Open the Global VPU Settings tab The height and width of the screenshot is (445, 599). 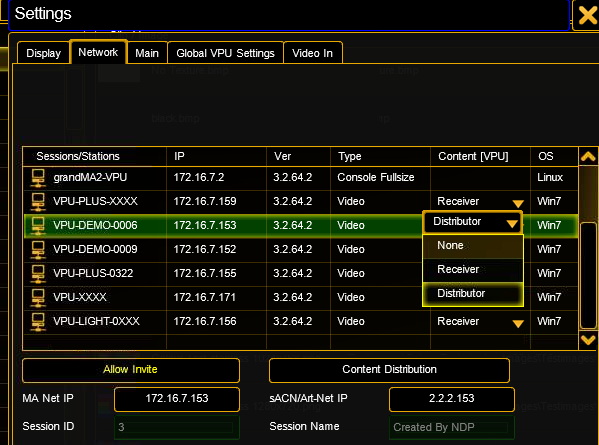point(225,53)
